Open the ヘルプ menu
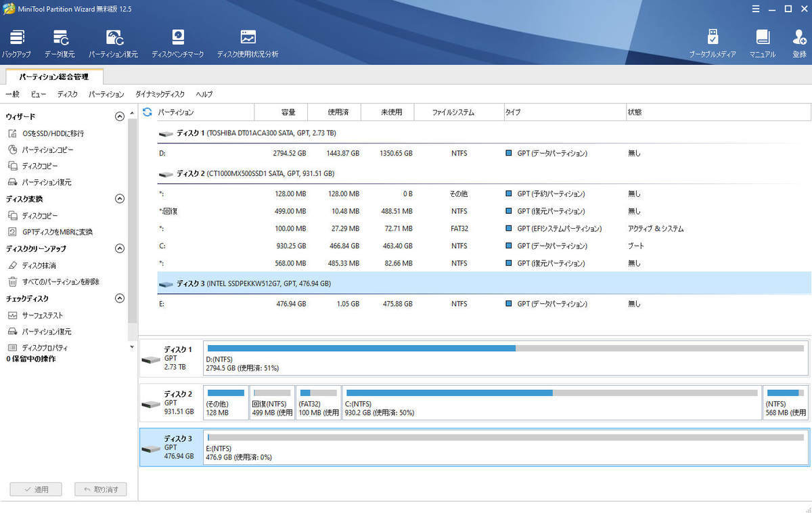This screenshot has width=812, height=513. tap(204, 94)
